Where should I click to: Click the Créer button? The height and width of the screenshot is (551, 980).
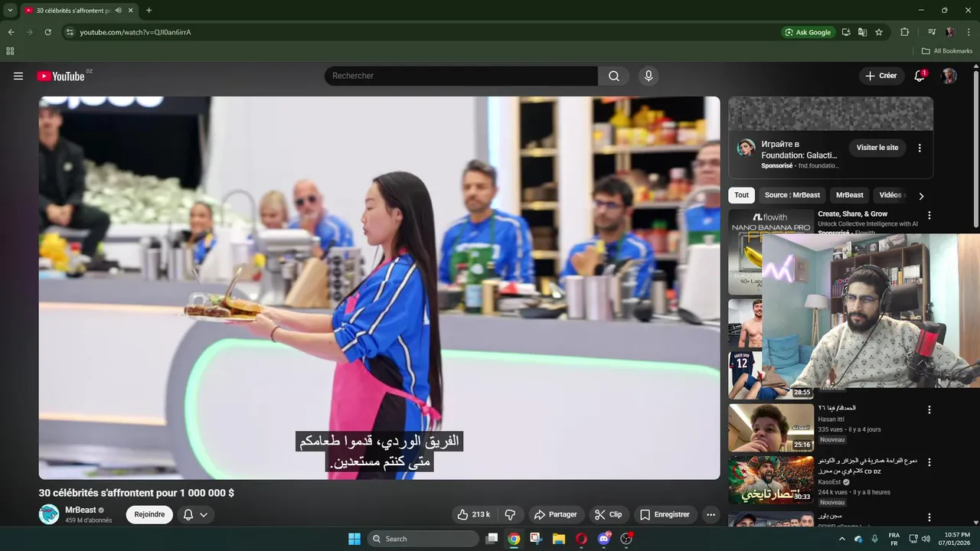click(881, 76)
